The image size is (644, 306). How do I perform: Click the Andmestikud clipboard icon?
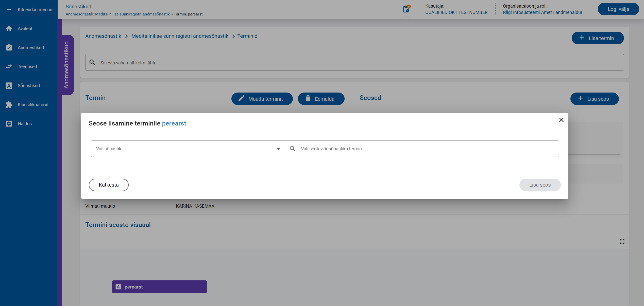pyautogui.click(x=9, y=48)
